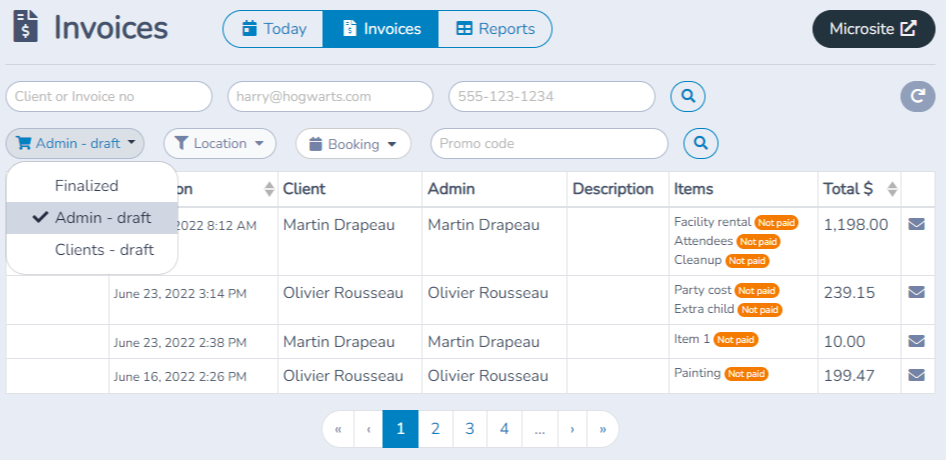The image size is (947, 460).
Task: Focus the Client or Invoice no field
Action: [x=109, y=97]
